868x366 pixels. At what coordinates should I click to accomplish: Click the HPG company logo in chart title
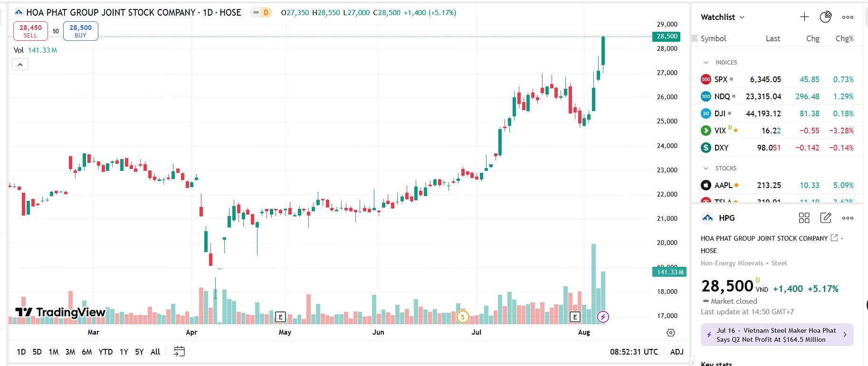click(x=19, y=12)
